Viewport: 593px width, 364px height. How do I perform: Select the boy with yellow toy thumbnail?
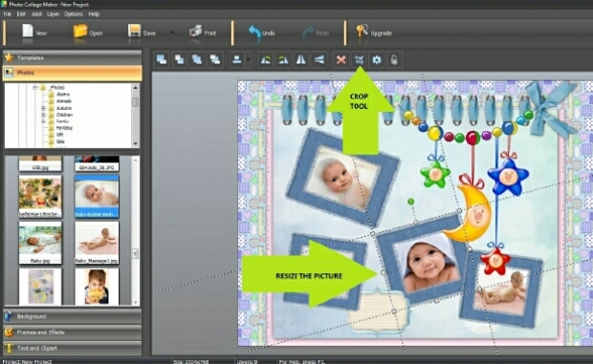click(x=97, y=287)
